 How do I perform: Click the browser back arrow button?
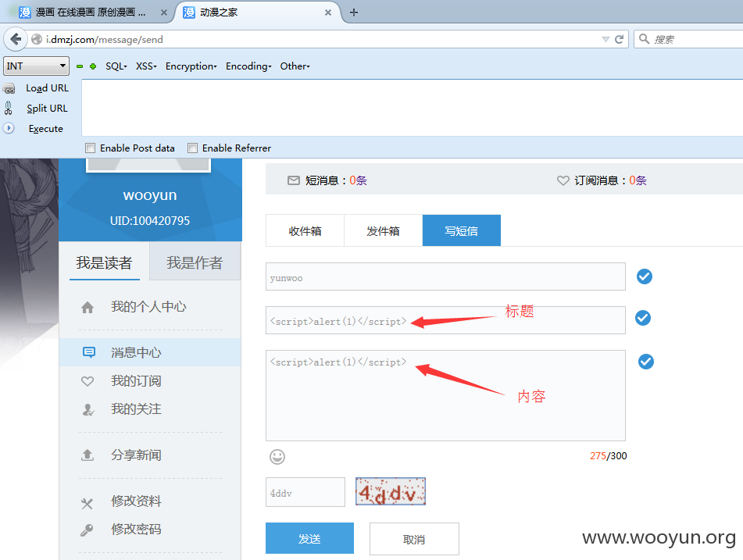(15, 39)
